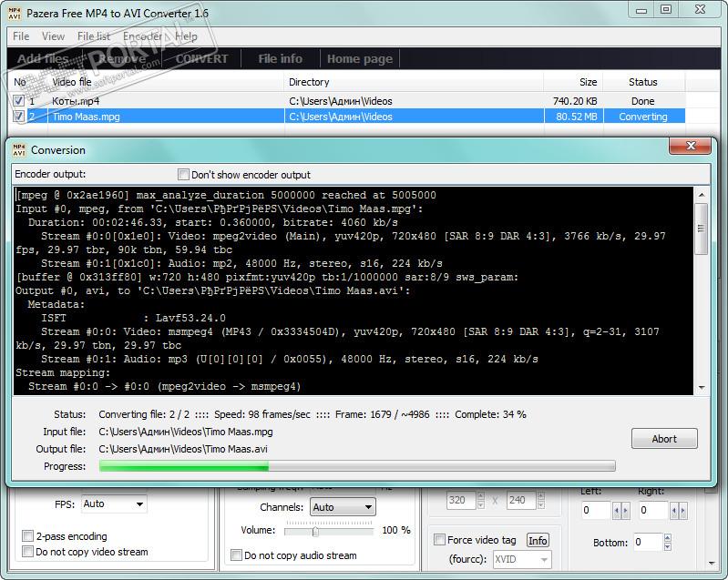Viewport: 728px width, 580px height.
Task: Click the Right crop stepper arrows
Action: point(678,511)
